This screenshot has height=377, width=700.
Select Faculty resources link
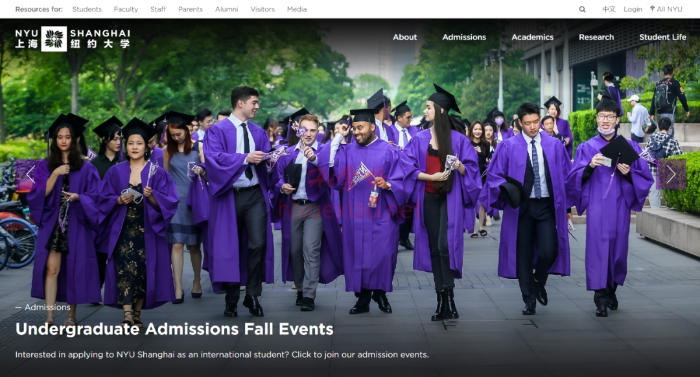coord(126,9)
